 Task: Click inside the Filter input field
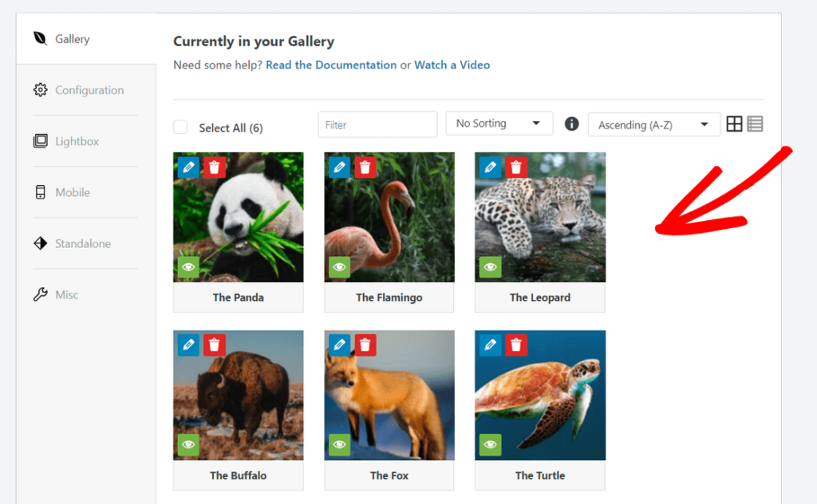[377, 124]
